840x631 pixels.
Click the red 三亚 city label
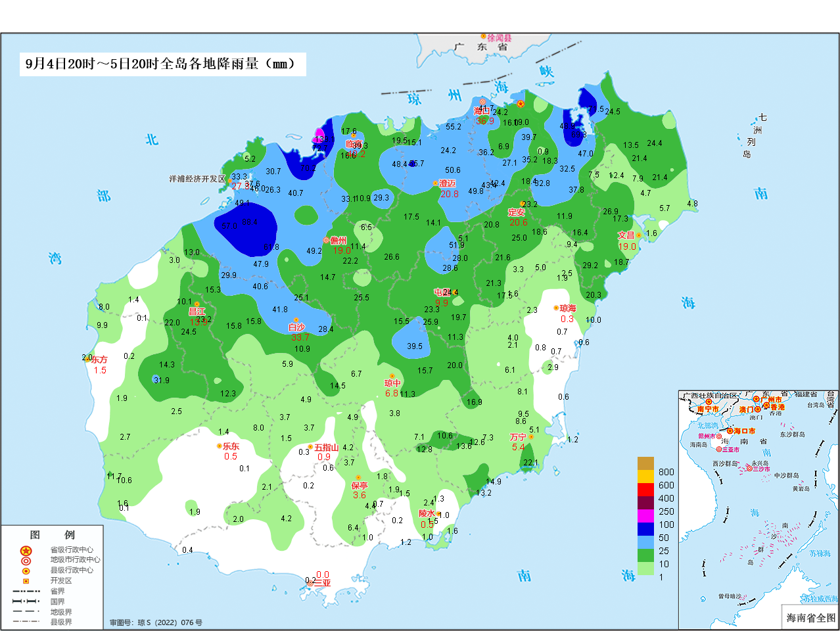point(322,582)
